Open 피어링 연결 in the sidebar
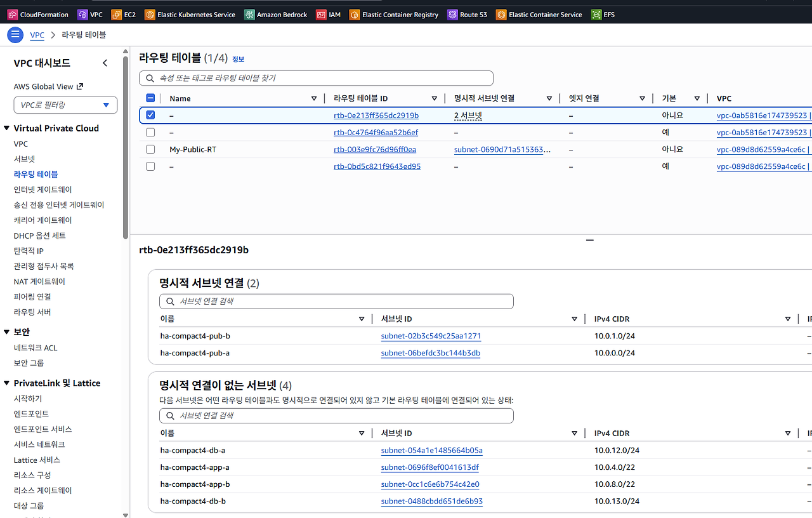The width and height of the screenshot is (812, 518). 32,296
